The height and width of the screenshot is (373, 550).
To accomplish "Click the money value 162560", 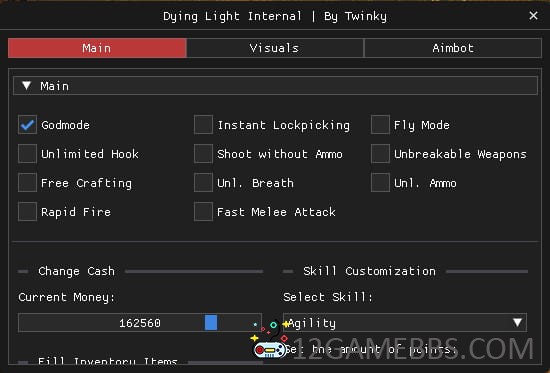I will pos(140,323).
